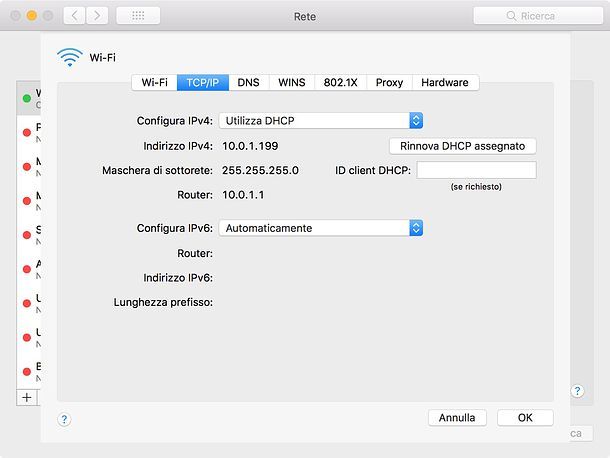Click the Wi-Fi signal icon

70,57
